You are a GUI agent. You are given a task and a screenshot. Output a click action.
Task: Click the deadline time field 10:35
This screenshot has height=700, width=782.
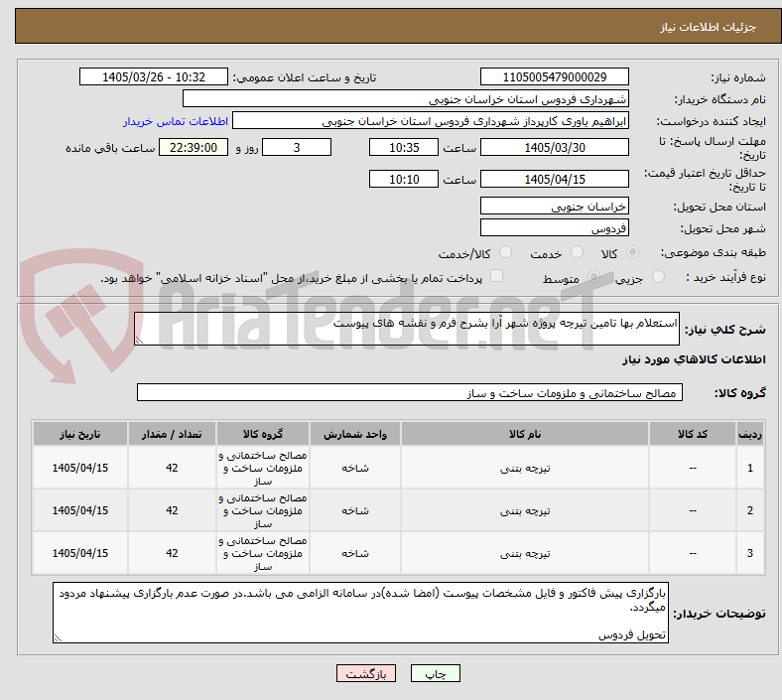coord(404,147)
